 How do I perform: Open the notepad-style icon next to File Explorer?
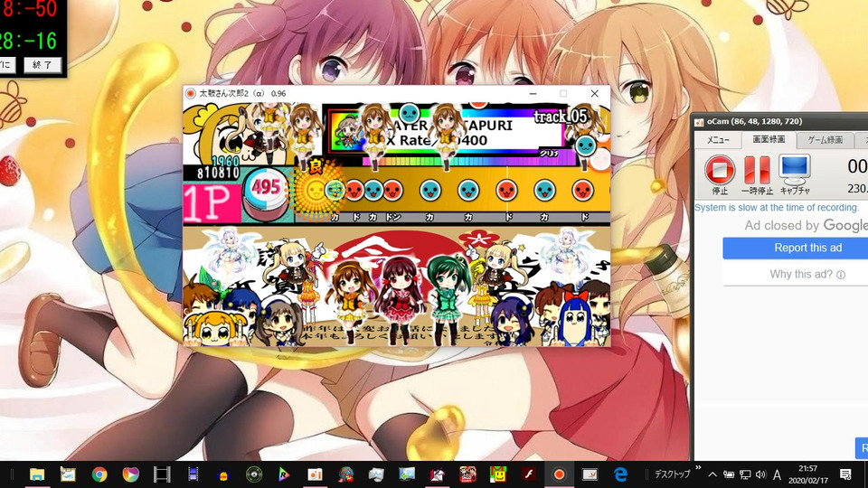point(68,474)
